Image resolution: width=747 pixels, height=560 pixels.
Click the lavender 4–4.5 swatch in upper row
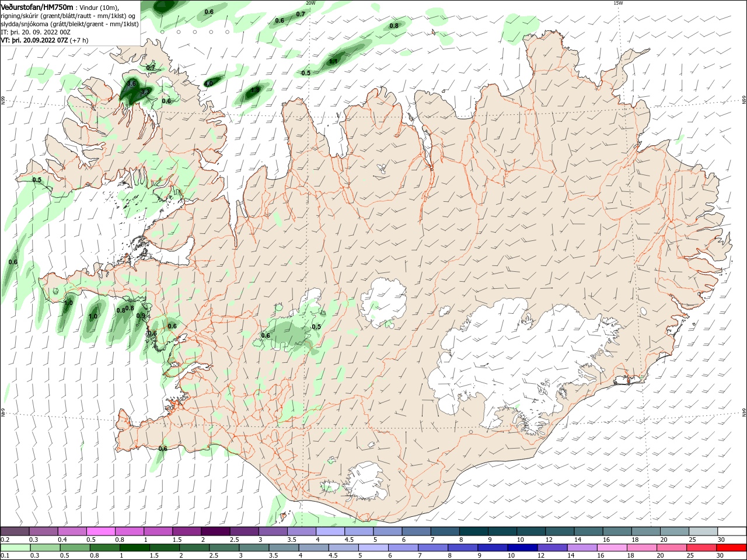[329, 531]
